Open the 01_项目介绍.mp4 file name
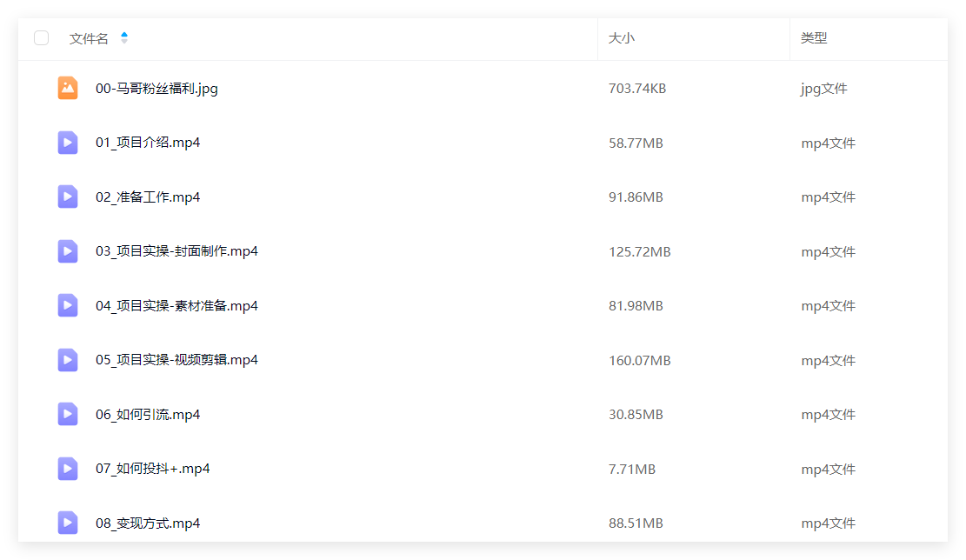 [x=148, y=143]
